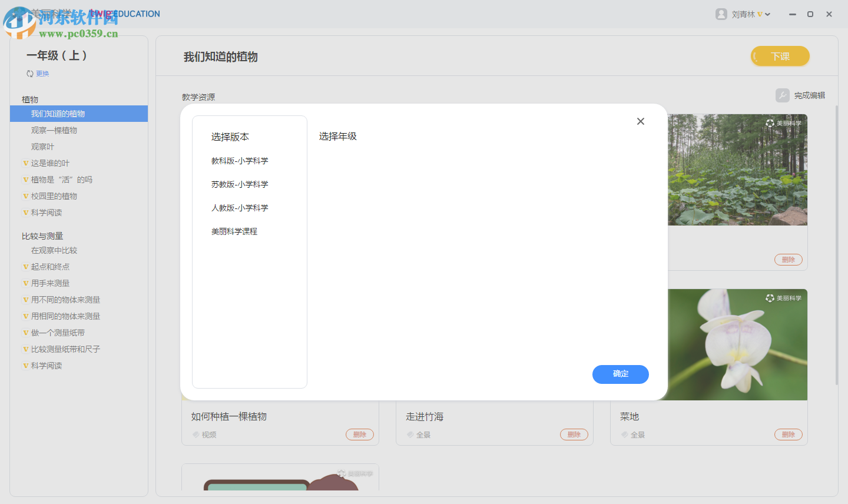Image resolution: width=848 pixels, height=504 pixels.
Task: Click 删除 on the 菜地 card
Action: (788, 435)
